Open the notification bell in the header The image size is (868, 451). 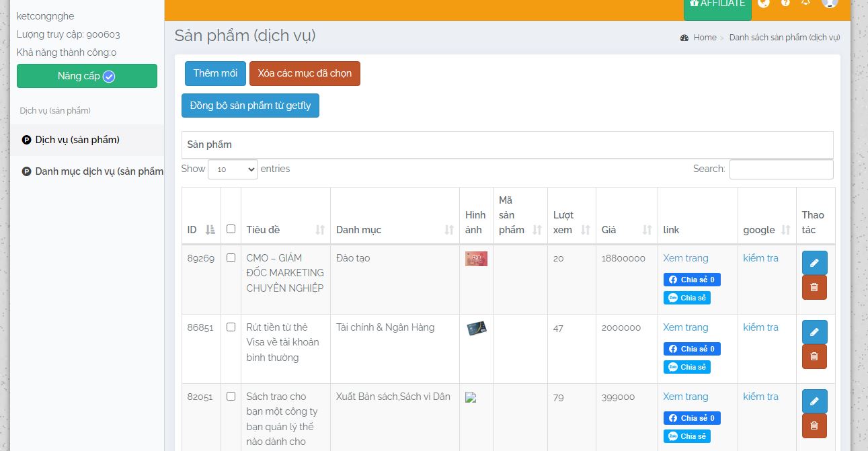point(805,3)
